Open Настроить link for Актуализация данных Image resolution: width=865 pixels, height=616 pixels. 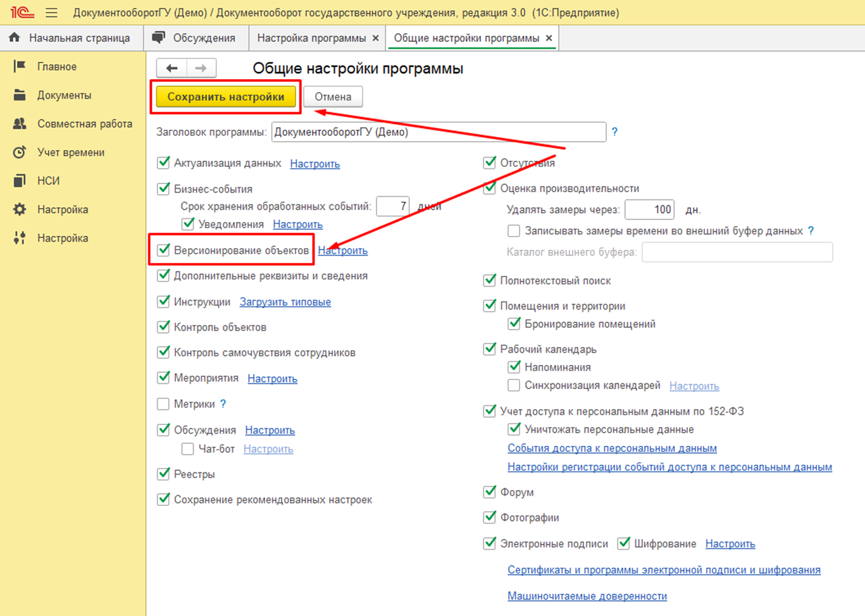[x=315, y=164]
